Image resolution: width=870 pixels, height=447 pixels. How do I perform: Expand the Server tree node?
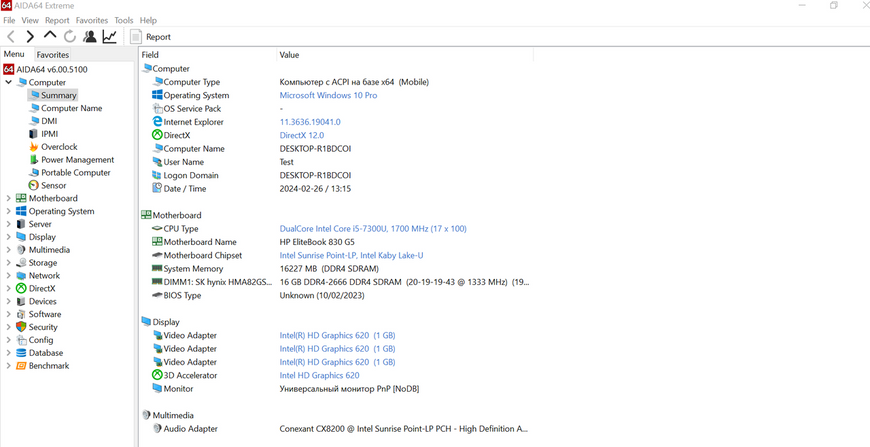coord(8,224)
